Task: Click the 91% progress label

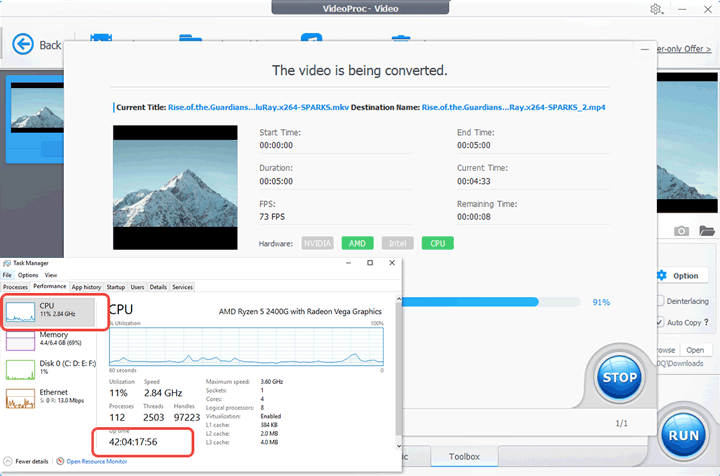Action: click(x=601, y=302)
